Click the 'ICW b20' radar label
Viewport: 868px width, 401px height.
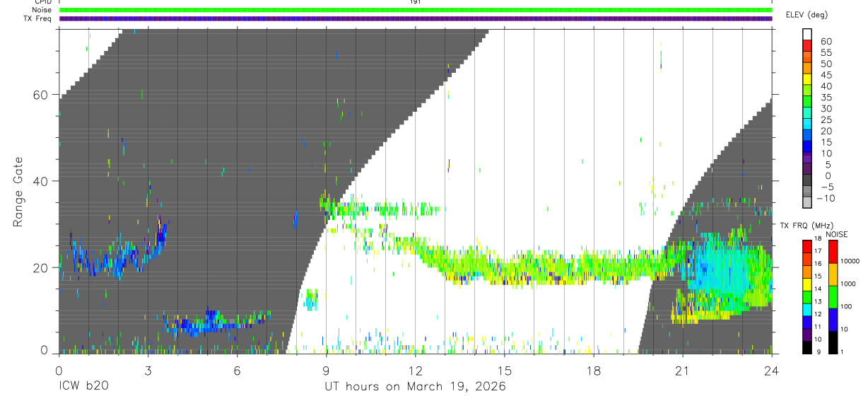[x=83, y=386]
